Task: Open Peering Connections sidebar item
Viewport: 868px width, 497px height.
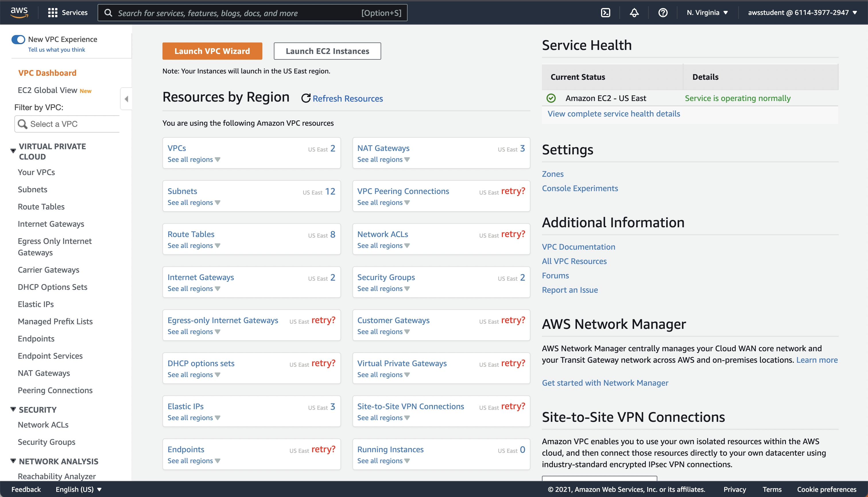Action: click(55, 390)
